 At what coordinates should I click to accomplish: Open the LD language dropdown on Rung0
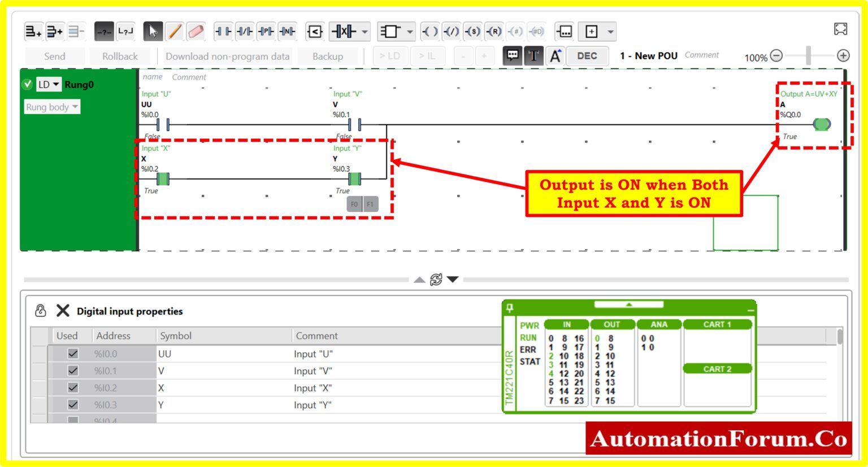coord(55,84)
